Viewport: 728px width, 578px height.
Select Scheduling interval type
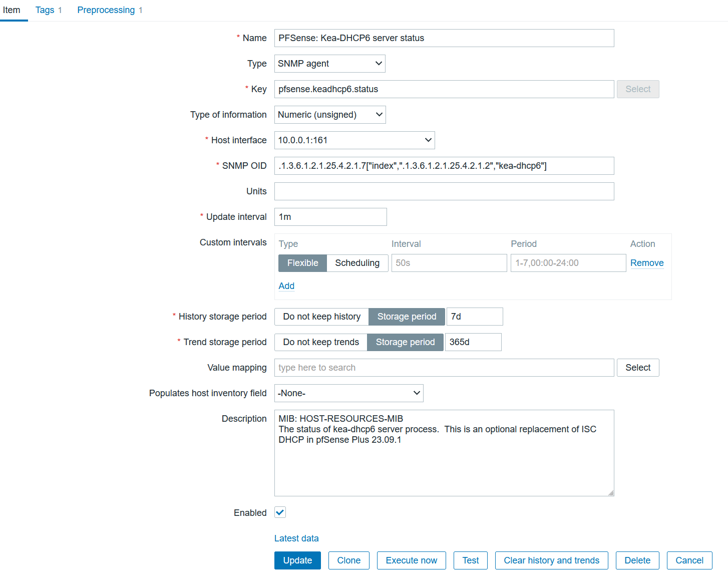(357, 263)
